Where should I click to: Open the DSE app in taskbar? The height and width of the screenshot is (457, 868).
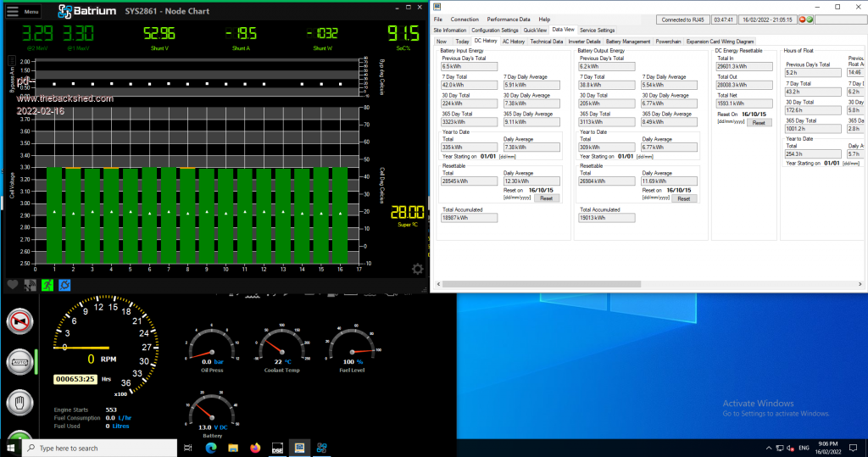tap(277, 448)
